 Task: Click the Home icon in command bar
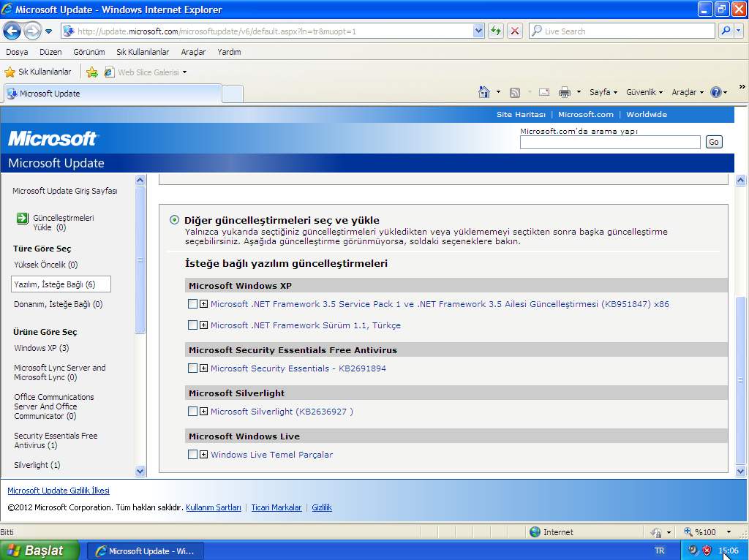click(484, 92)
